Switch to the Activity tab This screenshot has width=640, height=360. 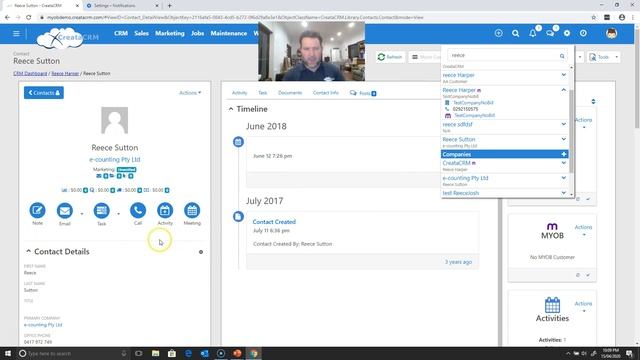point(240,93)
